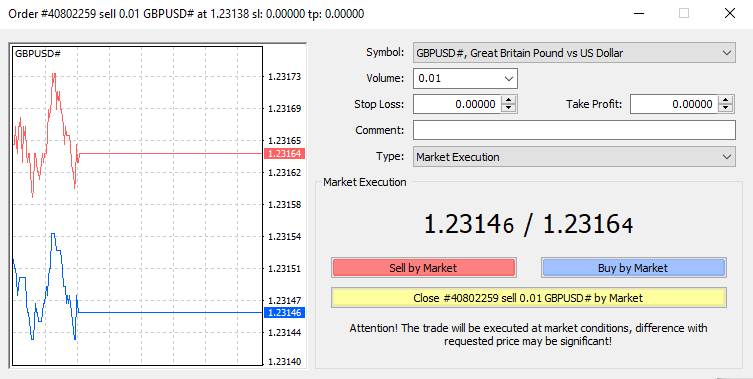Click the Take Profit value field

tap(674, 104)
